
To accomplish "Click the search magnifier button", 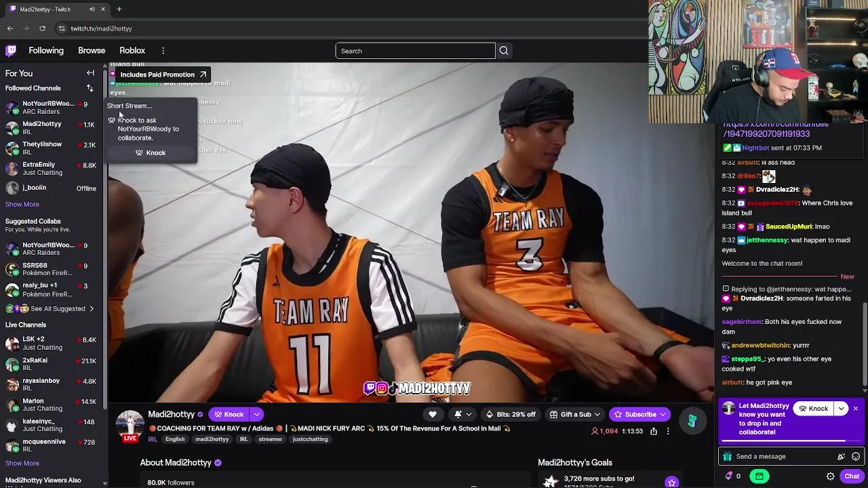I will [x=504, y=51].
